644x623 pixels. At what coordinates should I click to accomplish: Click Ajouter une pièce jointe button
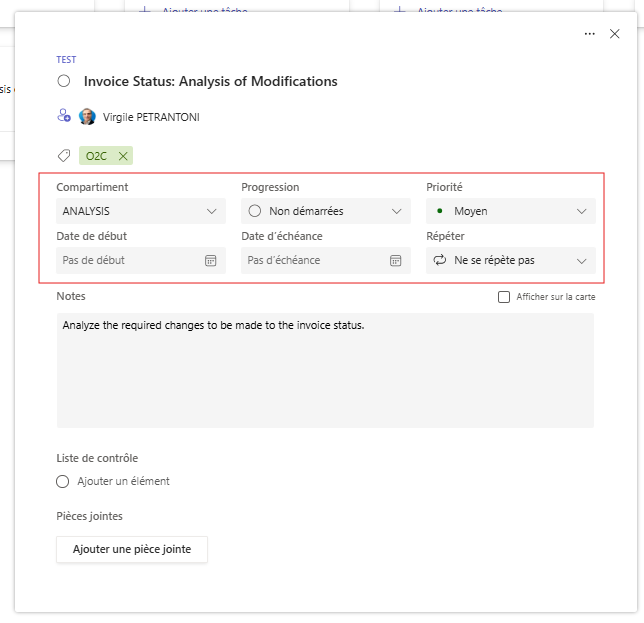click(132, 550)
